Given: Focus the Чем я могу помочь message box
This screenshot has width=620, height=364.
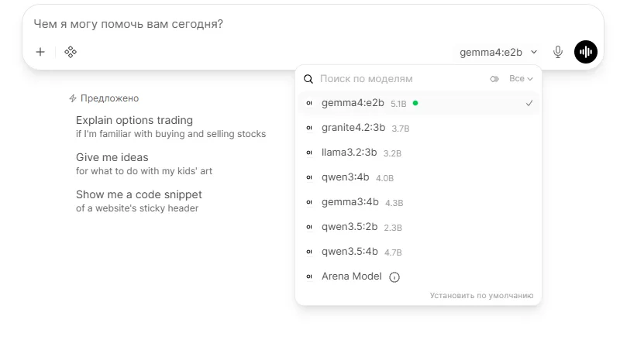Looking at the screenshot, I should coord(312,24).
